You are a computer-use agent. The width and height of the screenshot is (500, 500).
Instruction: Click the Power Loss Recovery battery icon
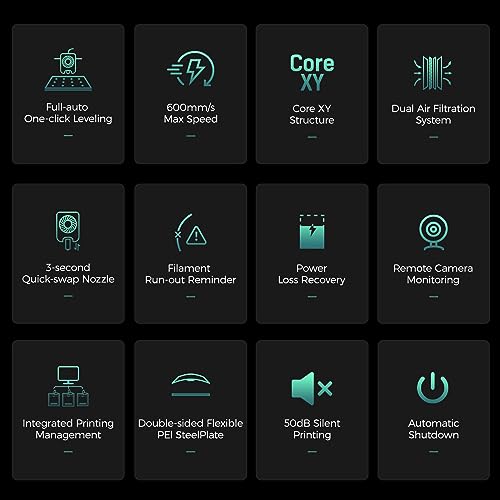click(x=312, y=232)
